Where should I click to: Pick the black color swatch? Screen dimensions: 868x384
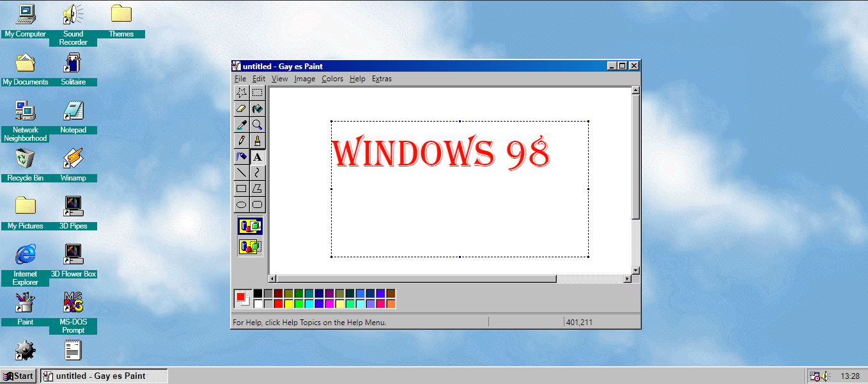pos(258,294)
